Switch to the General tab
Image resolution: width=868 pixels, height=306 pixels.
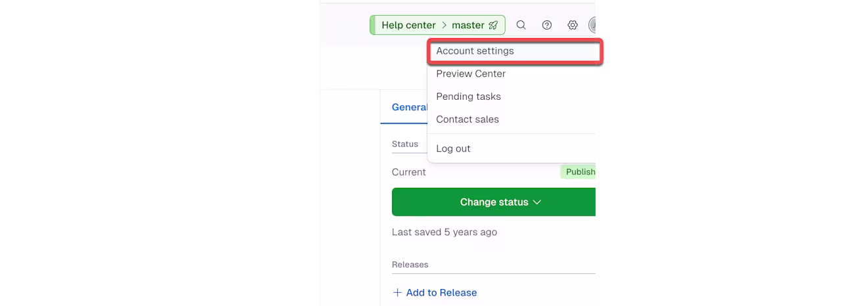pyautogui.click(x=409, y=107)
